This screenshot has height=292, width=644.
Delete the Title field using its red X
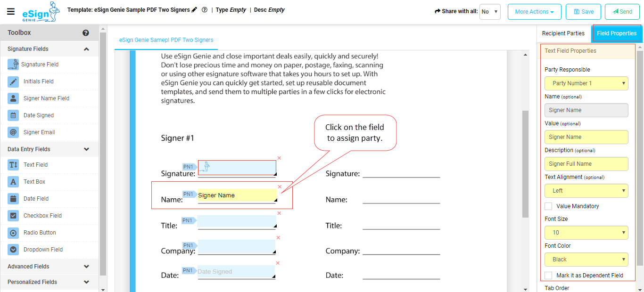(x=279, y=212)
